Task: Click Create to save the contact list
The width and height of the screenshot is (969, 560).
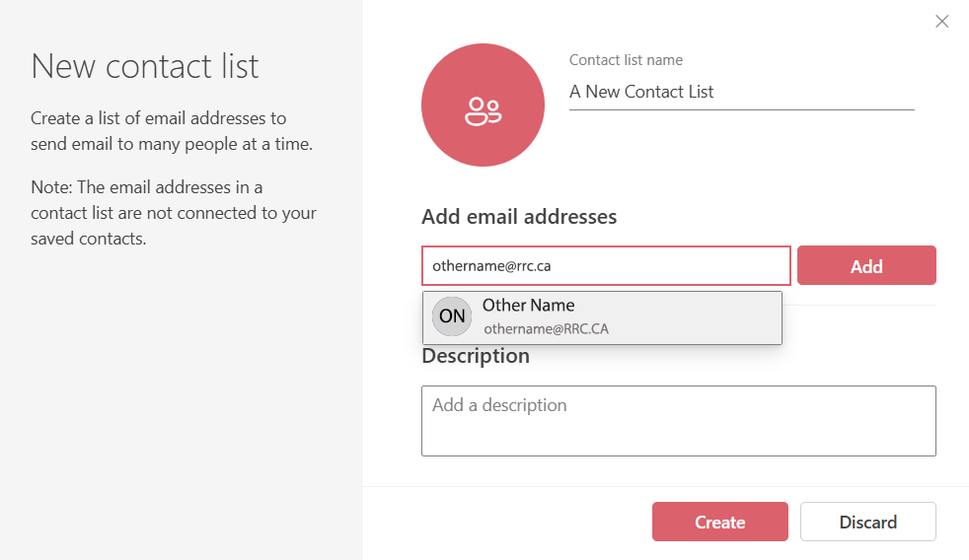Action: (x=719, y=522)
